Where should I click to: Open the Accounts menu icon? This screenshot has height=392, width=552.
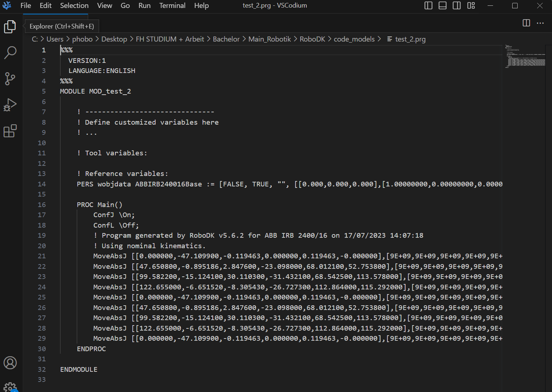tap(10, 363)
